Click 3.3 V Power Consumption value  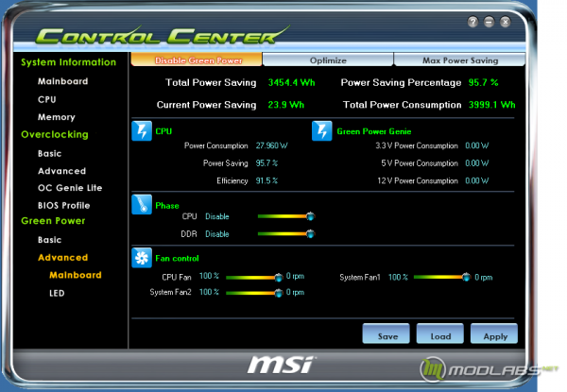tap(477, 145)
